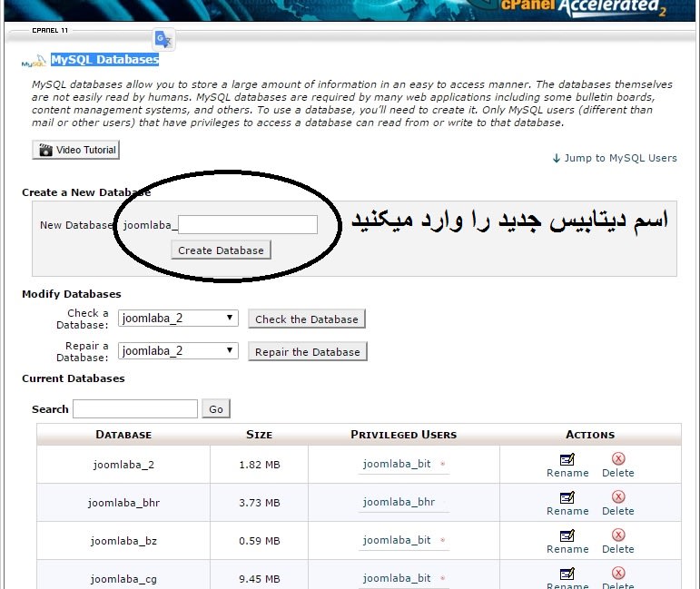Click Rename icon for joomlaba_cg
Image resolution: width=700 pixels, height=589 pixels.
567,574
